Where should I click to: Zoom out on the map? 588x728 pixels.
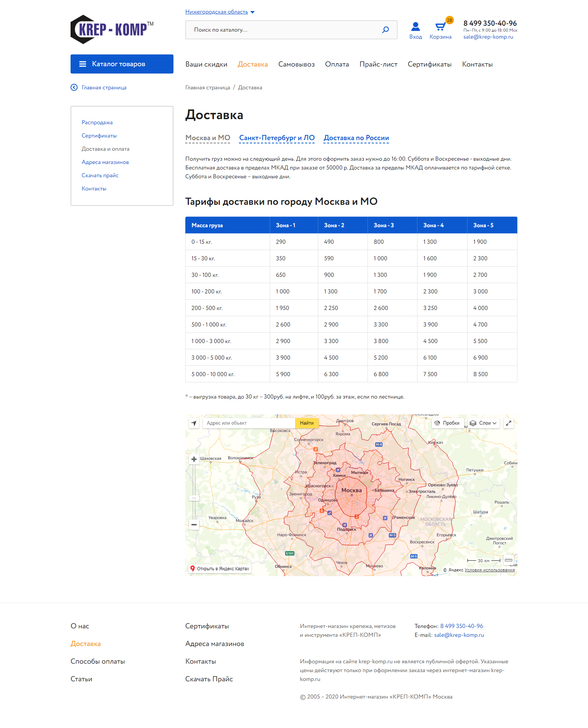coord(194,525)
